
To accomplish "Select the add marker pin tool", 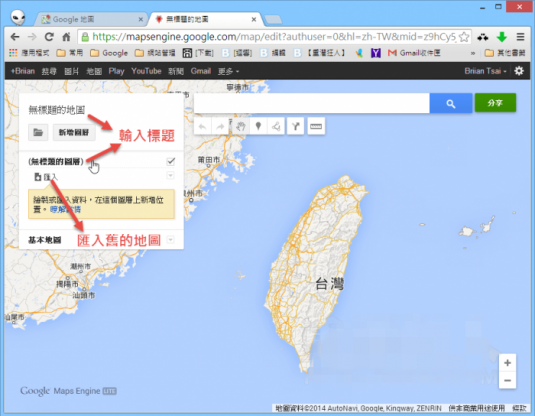I will pyautogui.click(x=258, y=127).
